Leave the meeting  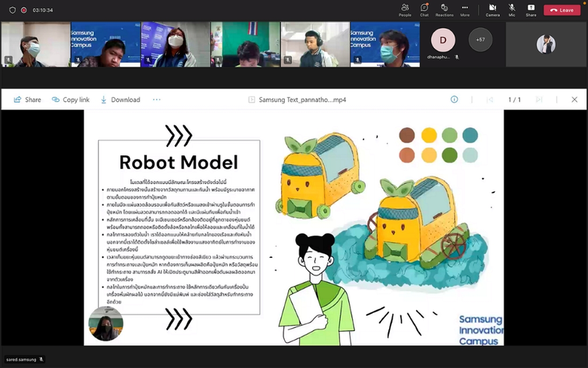pyautogui.click(x=562, y=10)
